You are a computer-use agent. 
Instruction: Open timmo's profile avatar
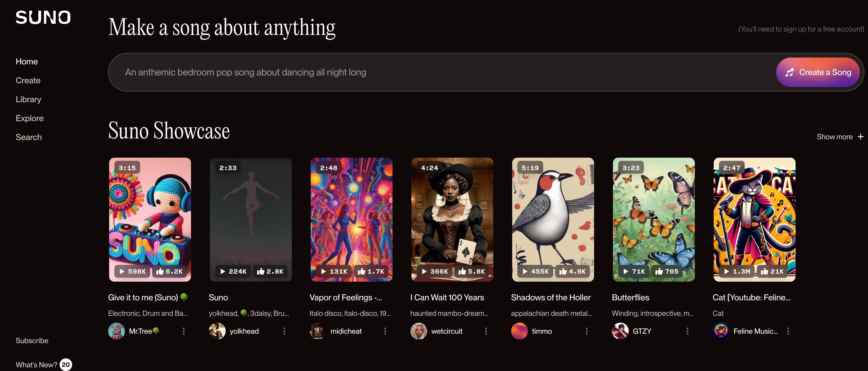pyautogui.click(x=519, y=331)
